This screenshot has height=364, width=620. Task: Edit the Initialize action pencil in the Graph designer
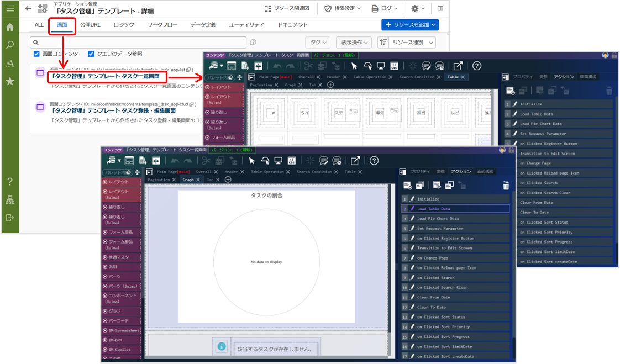[412, 199]
